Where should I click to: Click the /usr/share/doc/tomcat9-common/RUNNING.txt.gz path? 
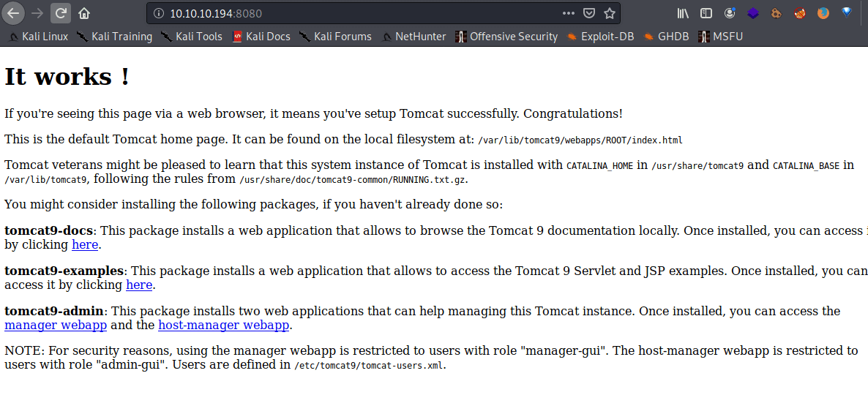(353, 179)
